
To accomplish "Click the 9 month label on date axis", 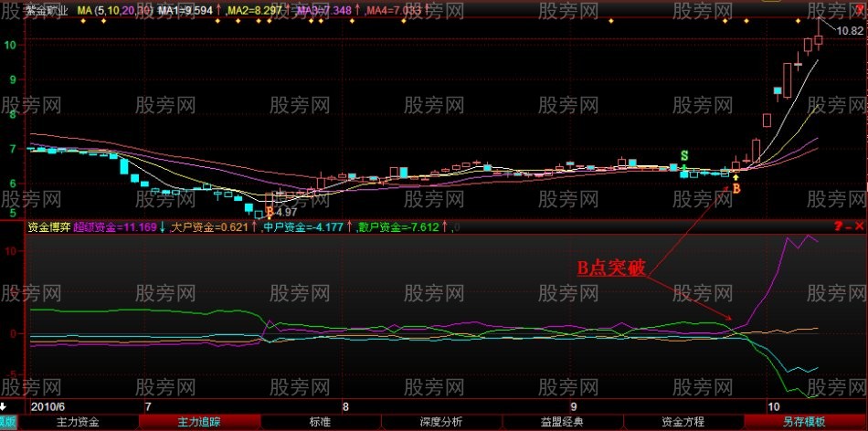I will pos(574,406).
